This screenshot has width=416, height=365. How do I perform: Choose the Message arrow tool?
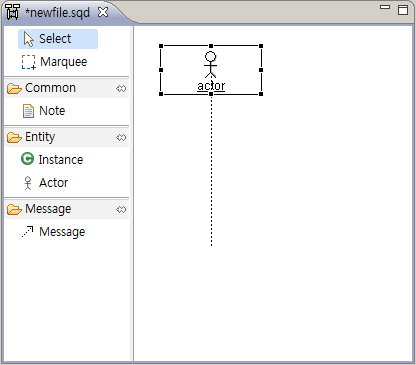point(53,232)
